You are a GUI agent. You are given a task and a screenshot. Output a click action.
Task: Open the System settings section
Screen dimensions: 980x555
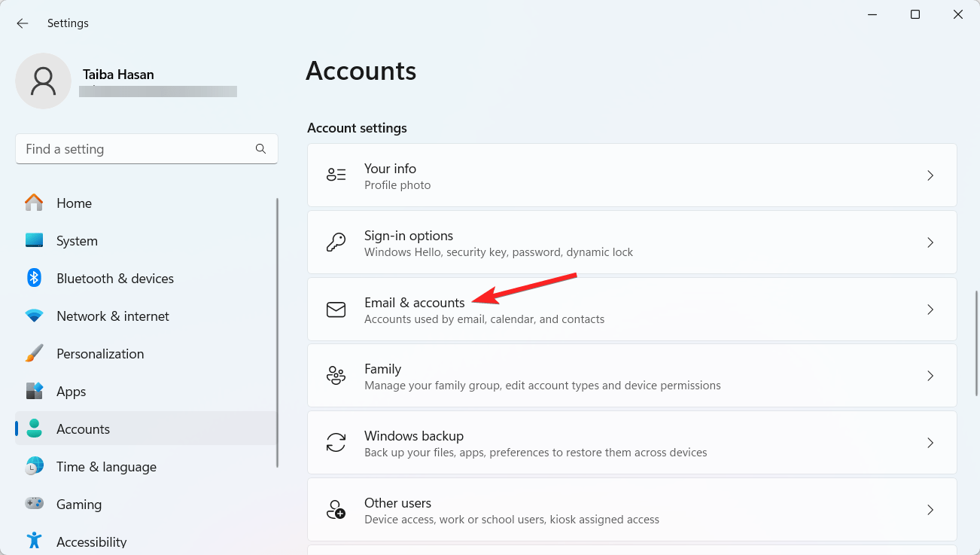point(77,241)
